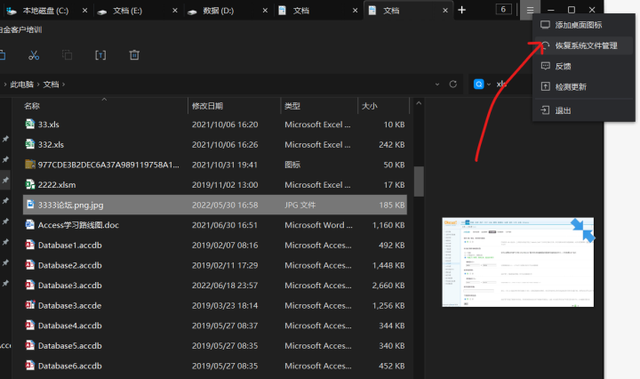The height and width of the screenshot is (379, 640).
Task: Click the paste icon beside scissors
Action: pyautogui.click(x=67, y=55)
